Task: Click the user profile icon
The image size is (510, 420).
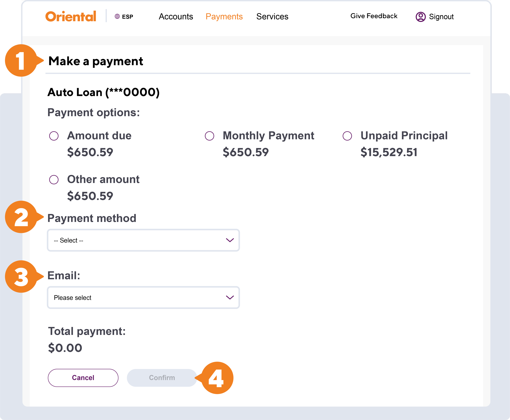Action: [420, 17]
